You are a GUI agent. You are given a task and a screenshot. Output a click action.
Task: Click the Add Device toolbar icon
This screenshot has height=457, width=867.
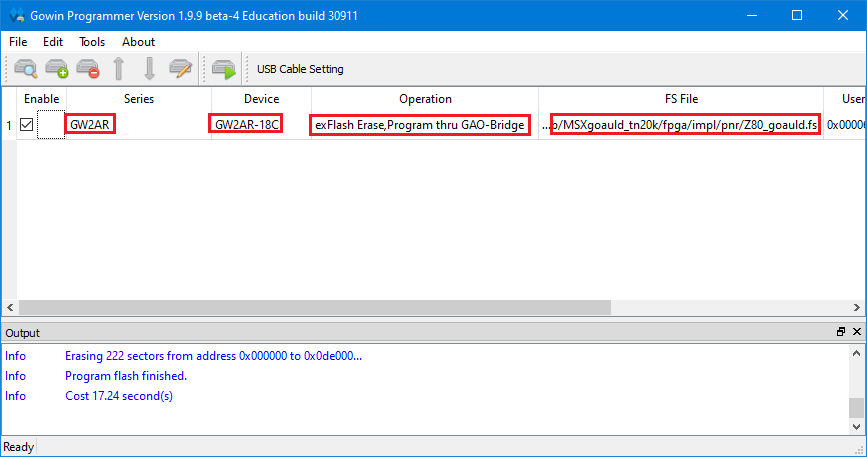pyautogui.click(x=56, y=69)
